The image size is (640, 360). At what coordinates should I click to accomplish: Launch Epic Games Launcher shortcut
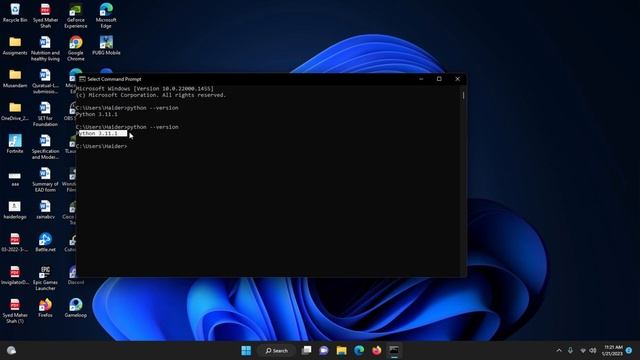(x=45, y=278)
